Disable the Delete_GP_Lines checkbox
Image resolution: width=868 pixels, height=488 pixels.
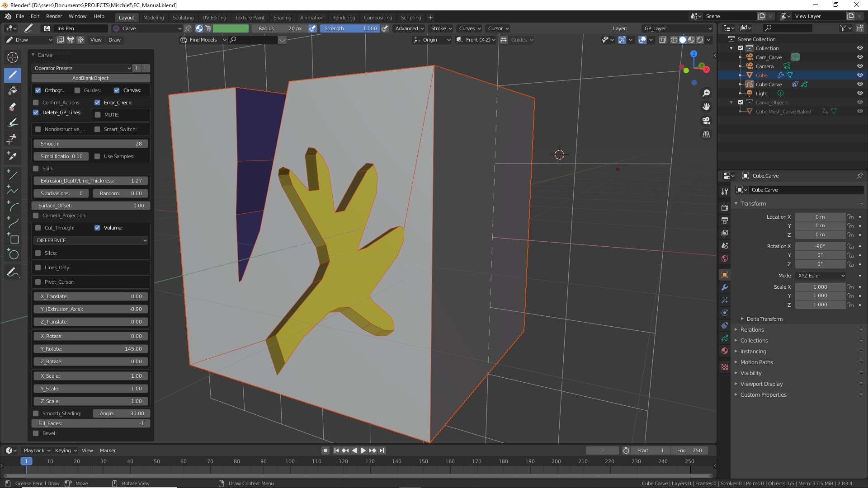36,113
